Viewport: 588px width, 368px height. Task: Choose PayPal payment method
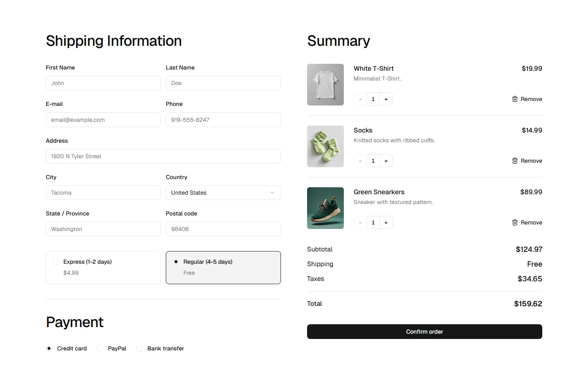click(100, 348)
